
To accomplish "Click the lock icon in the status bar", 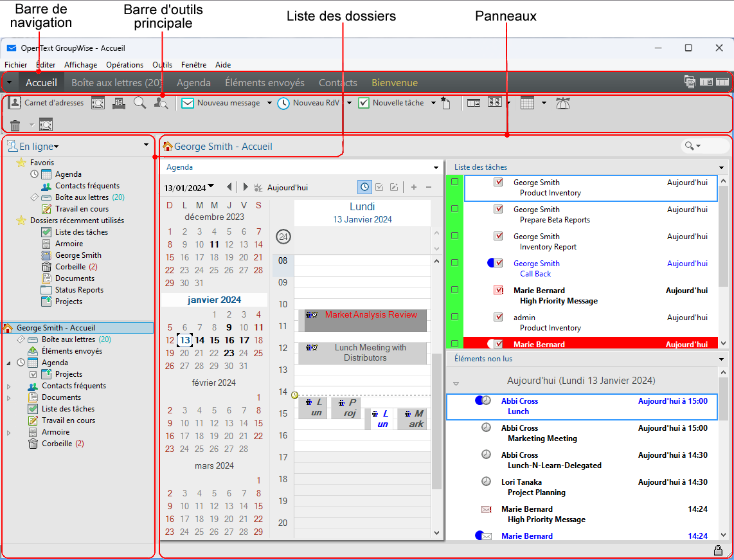I will 717,550.
